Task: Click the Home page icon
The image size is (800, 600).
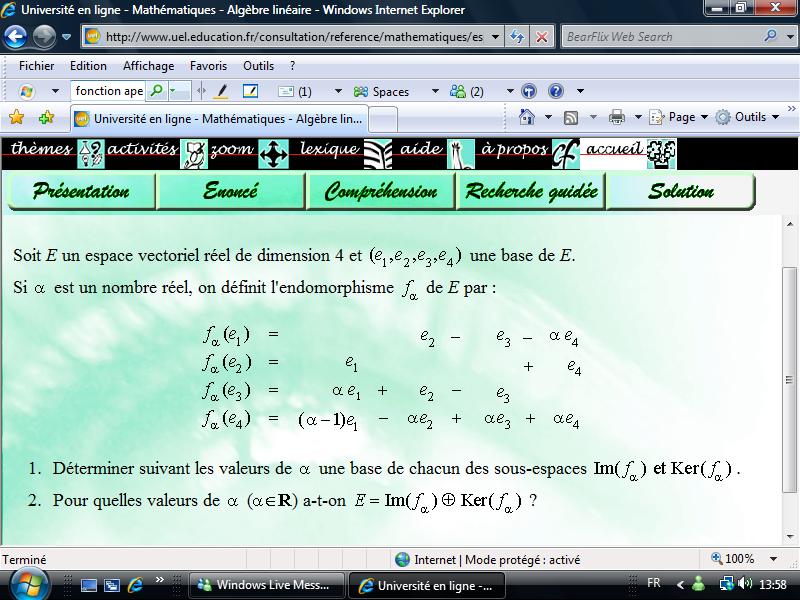Action: (x=527, y=117)
